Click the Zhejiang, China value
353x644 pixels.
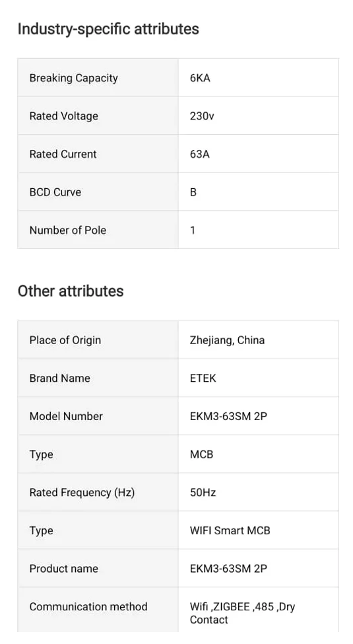(x=227, y=340)
